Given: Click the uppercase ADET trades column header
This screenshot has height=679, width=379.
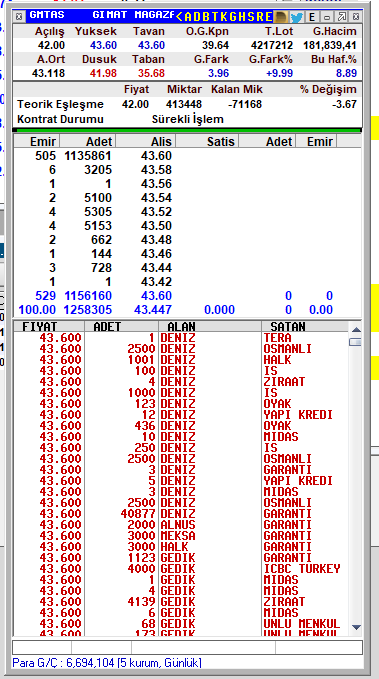Looking at the screenshot, I should click(x=121, y=327).
